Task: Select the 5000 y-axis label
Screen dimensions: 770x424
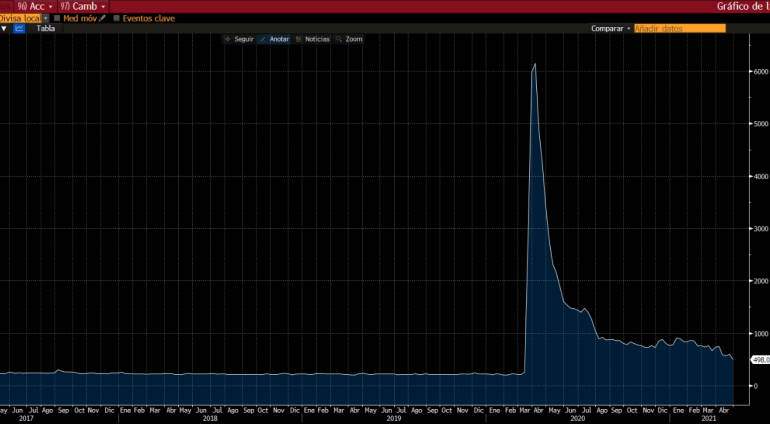Action: 761,124
